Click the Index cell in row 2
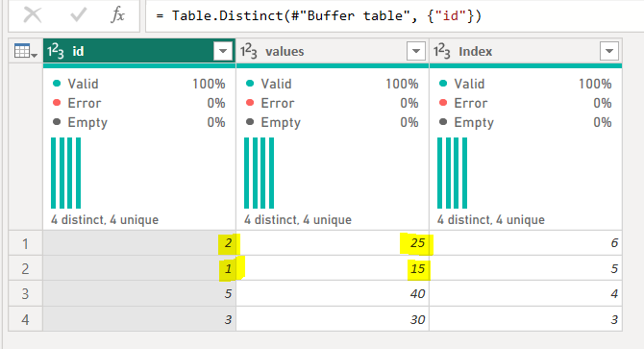 pos(526,268)
